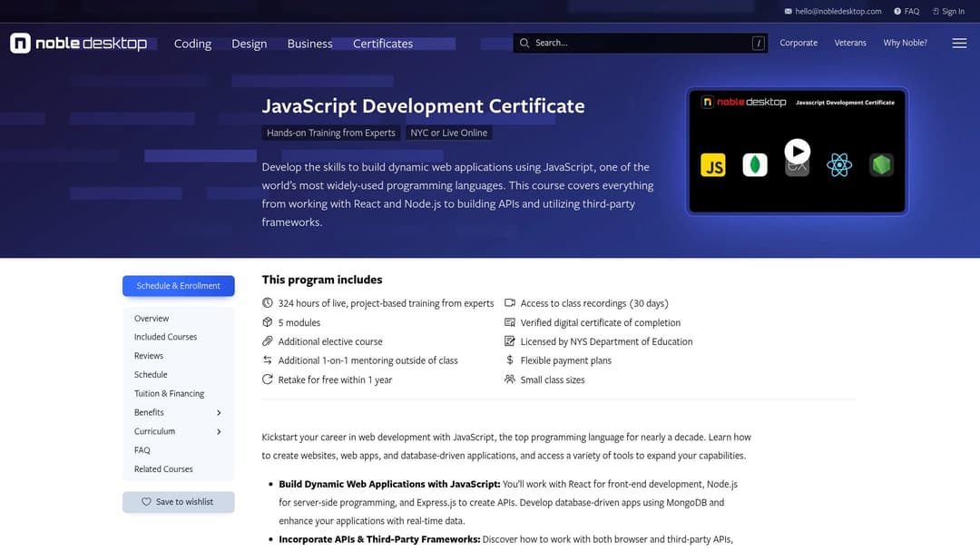The image size is (980, 552).
Task: Click the MongoDB leaf icon in thumbnail
Action: pos(755,165)
